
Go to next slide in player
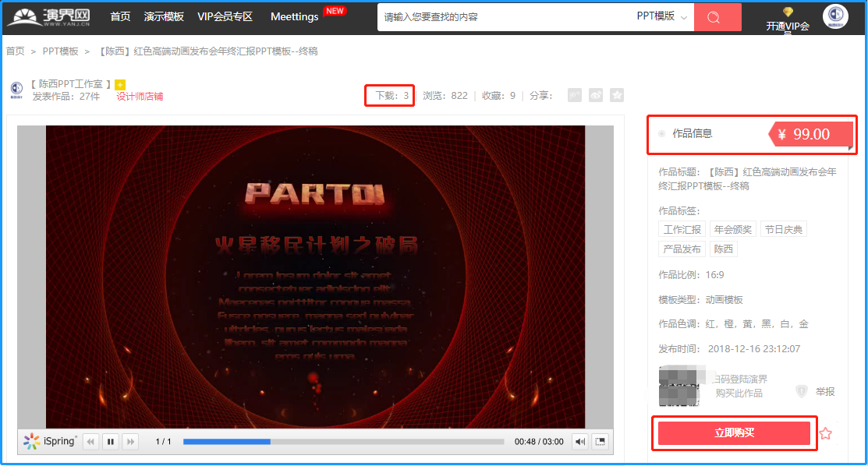[131, 442]
